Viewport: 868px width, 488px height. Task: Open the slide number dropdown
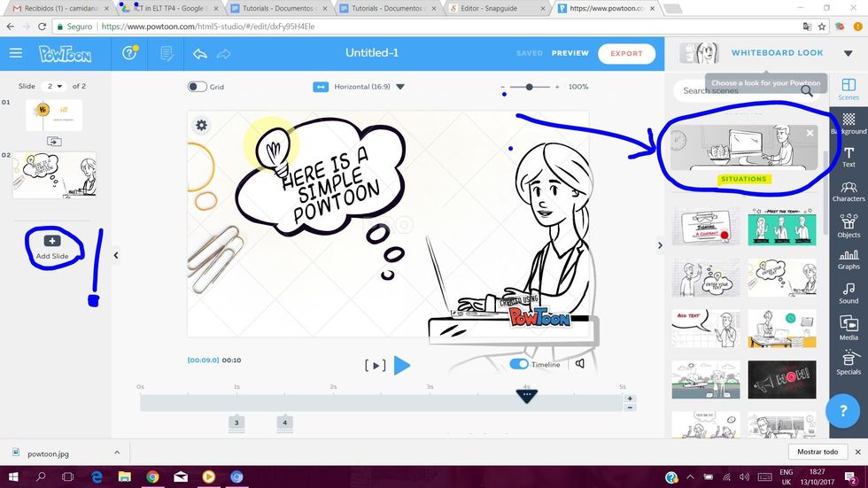(54, 86)
